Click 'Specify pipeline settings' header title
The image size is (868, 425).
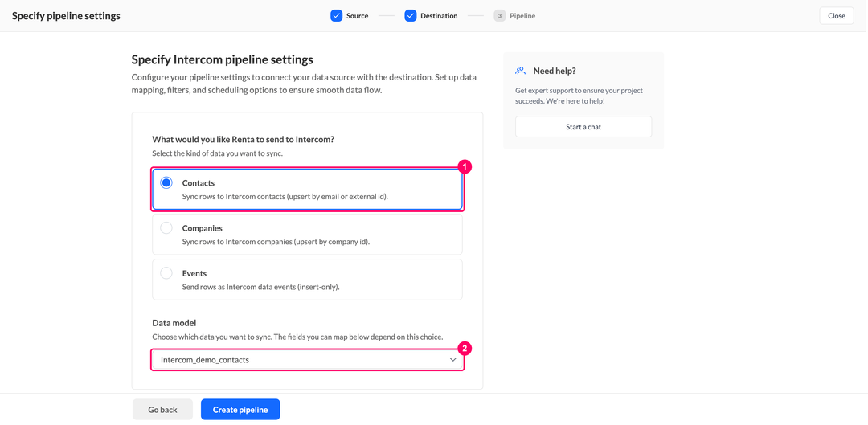point(67,16)
